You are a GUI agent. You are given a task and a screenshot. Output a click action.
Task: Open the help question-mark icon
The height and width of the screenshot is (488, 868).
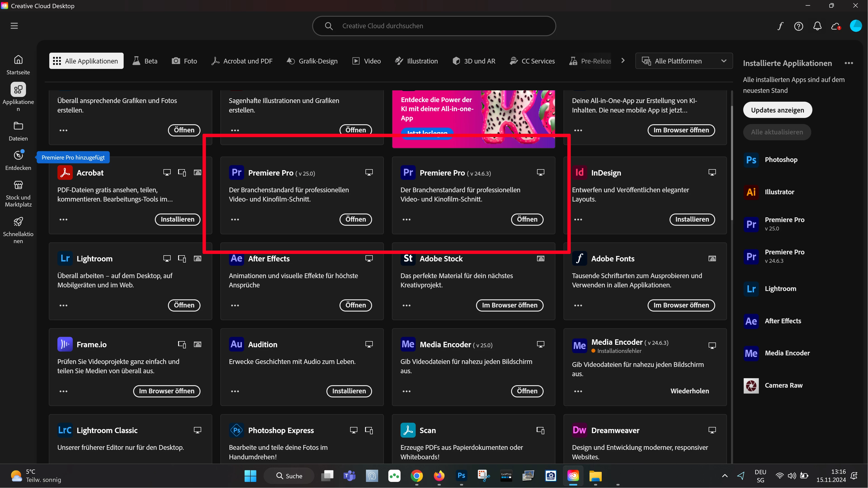click(x=799, y=26)
